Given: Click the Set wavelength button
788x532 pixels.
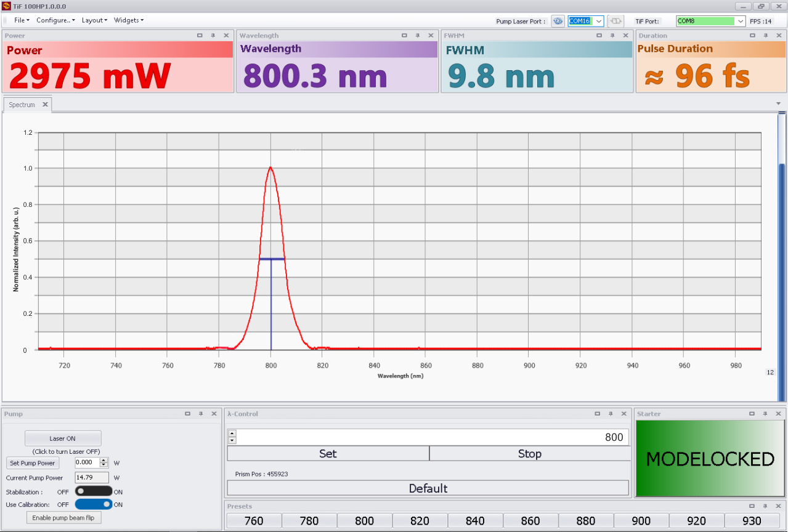Looking at the screenshot, I should tap(328, 454).
